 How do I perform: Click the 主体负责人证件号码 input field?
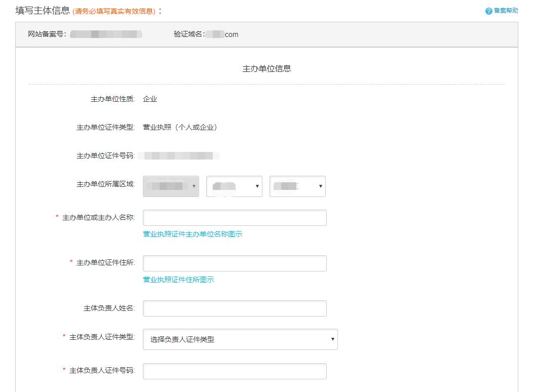pyautogui.click(x=235, y=371)
